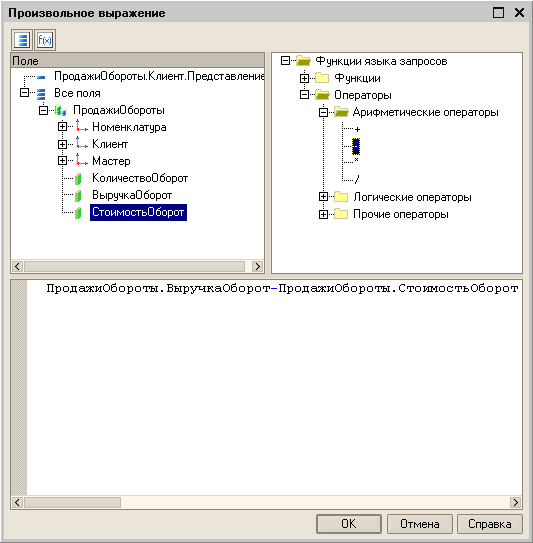This screenshot has height=543, width=533.
Task: Select the Номенклатура dimension icon
Action: tap(81, 126)
